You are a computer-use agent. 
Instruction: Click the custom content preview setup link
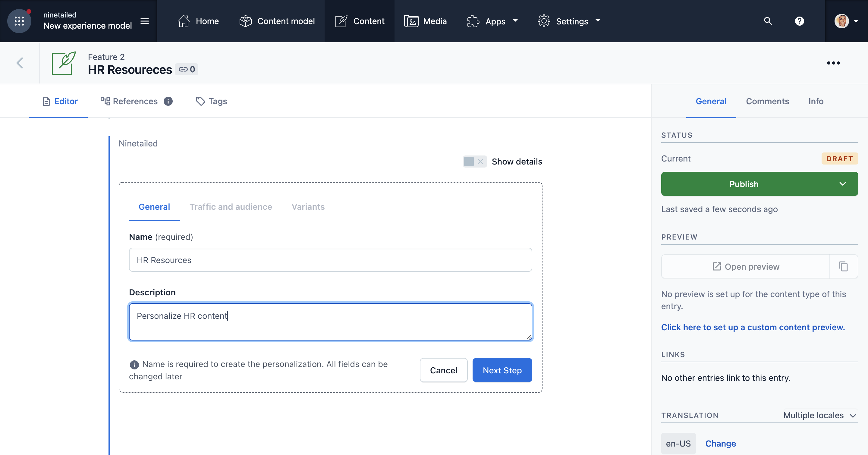[x=753, y=327]
